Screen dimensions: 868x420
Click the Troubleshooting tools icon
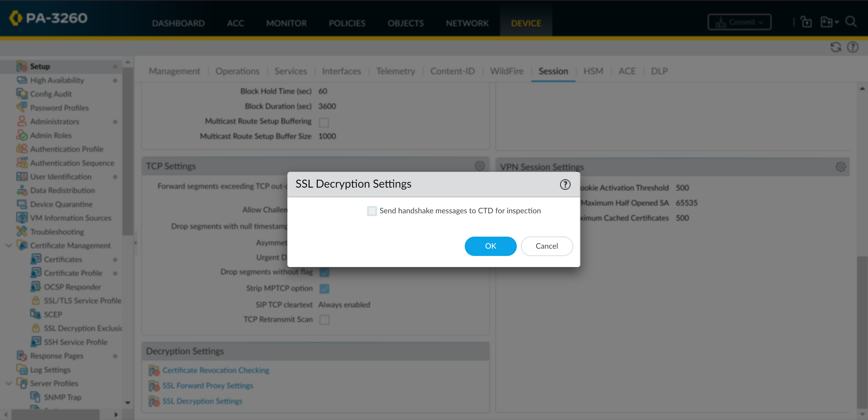click(x=22, y=232)
